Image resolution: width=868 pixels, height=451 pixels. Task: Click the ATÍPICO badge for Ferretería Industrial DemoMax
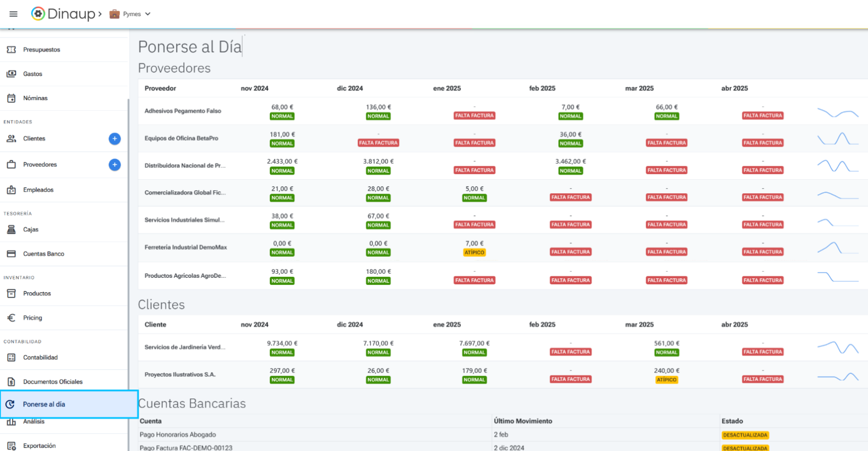[474, 253]
